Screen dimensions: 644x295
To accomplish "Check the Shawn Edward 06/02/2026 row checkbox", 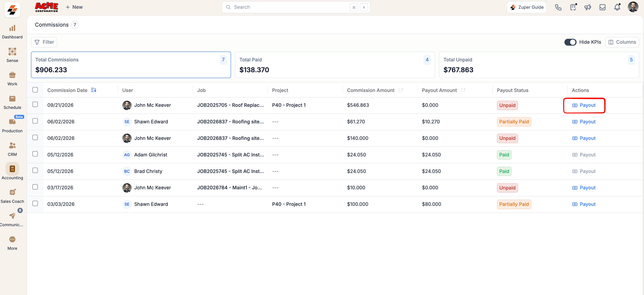I will (x=35, y=121).
